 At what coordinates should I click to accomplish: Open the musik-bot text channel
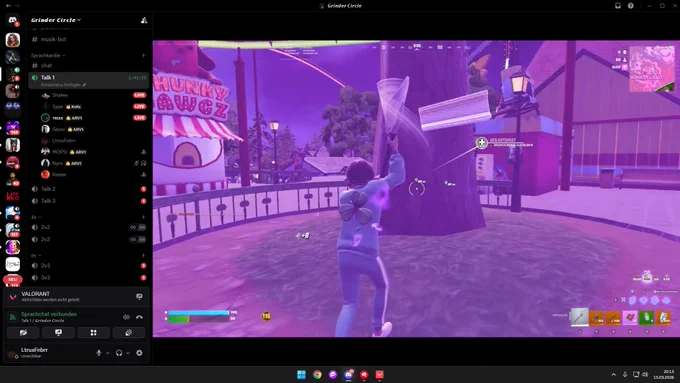(x=89, y=39)
